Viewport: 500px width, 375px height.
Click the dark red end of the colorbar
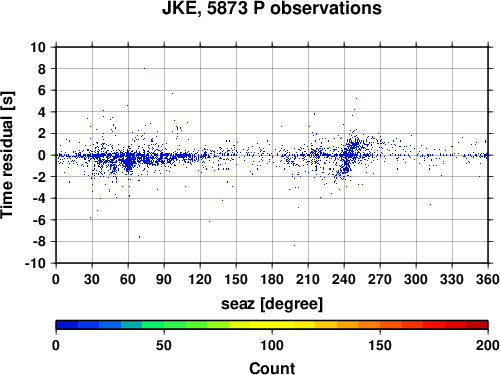(x=477, y=325)
